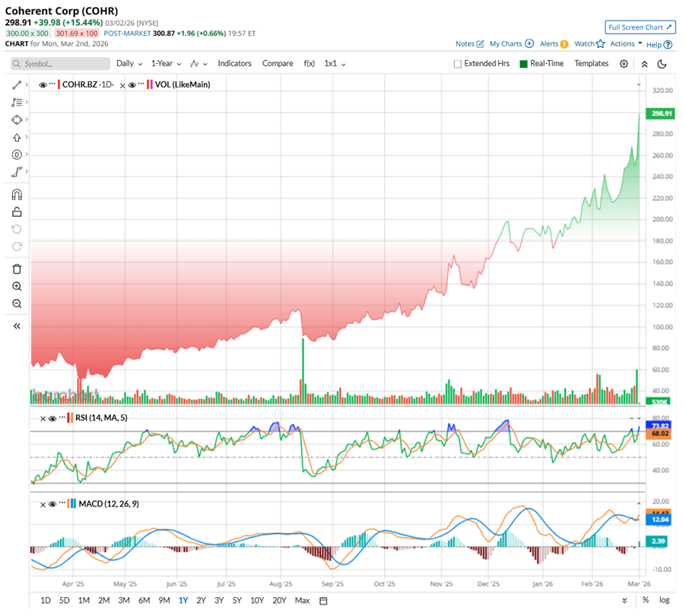686x616 pixels.
Task: Open COHR.BZ series options menu dots
Action: tap(52, 84)
